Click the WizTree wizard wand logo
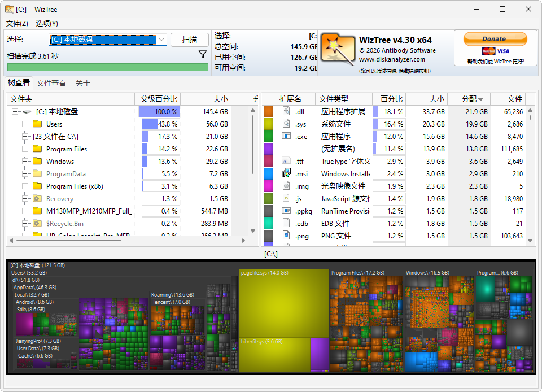542x392 pixels. click(x=338, y=49)
